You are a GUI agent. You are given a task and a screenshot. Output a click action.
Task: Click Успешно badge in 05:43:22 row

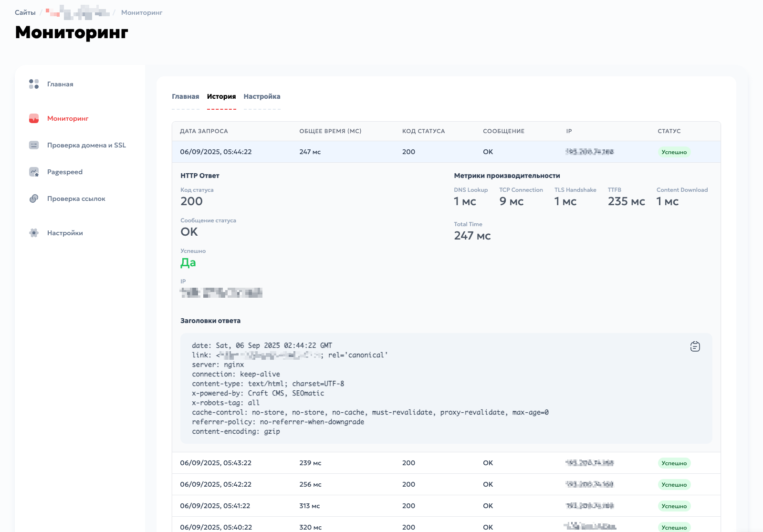pos(674,463)
